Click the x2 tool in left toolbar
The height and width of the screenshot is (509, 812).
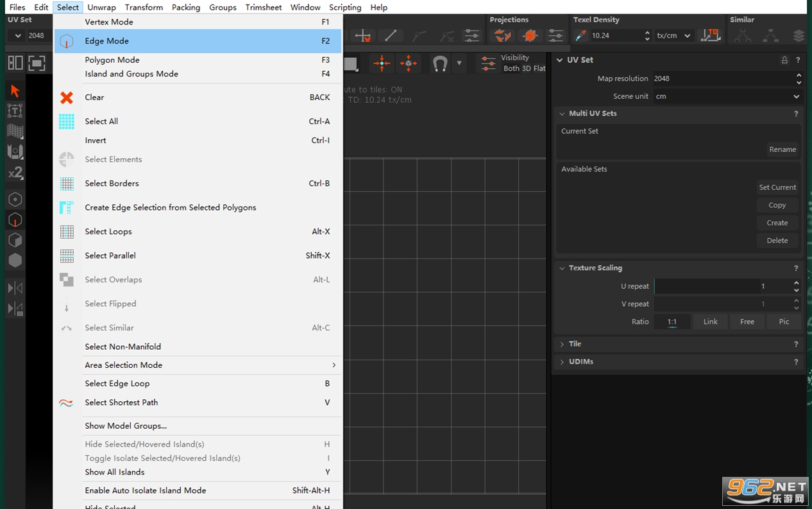(x=15, y=173)
